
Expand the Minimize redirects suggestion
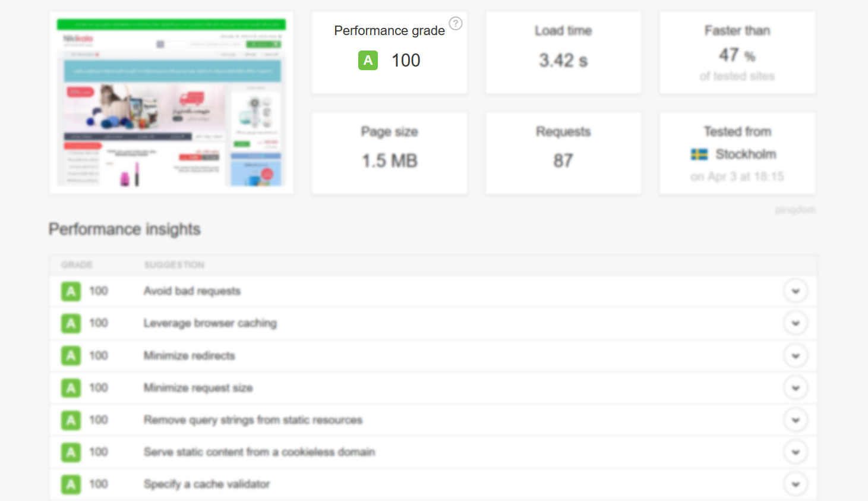click(796, 355)
